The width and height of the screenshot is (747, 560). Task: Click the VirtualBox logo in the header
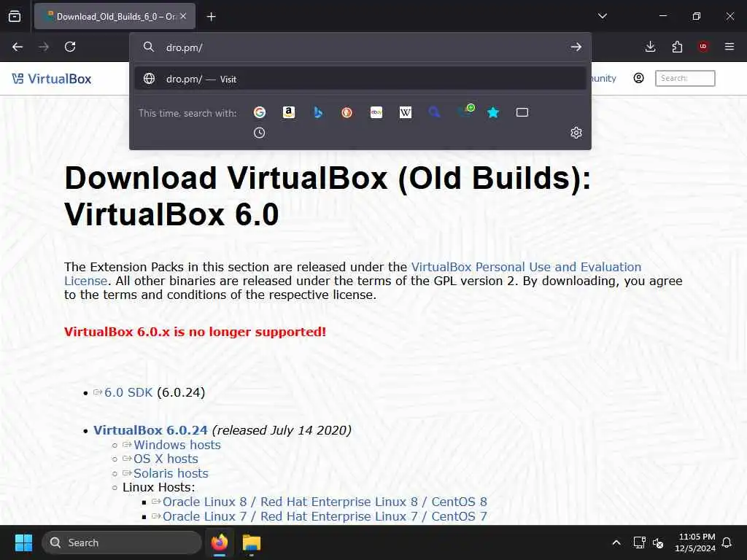tap(52, 79)
